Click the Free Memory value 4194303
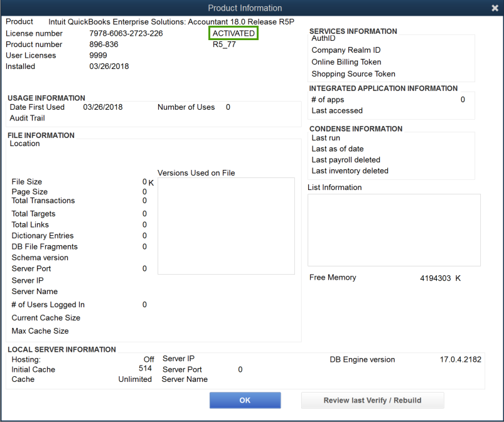 (x=435, y=278)
